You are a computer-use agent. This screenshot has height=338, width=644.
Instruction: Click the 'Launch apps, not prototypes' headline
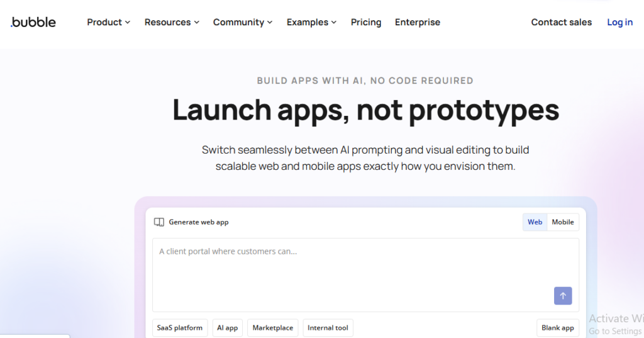click(365, 110)
